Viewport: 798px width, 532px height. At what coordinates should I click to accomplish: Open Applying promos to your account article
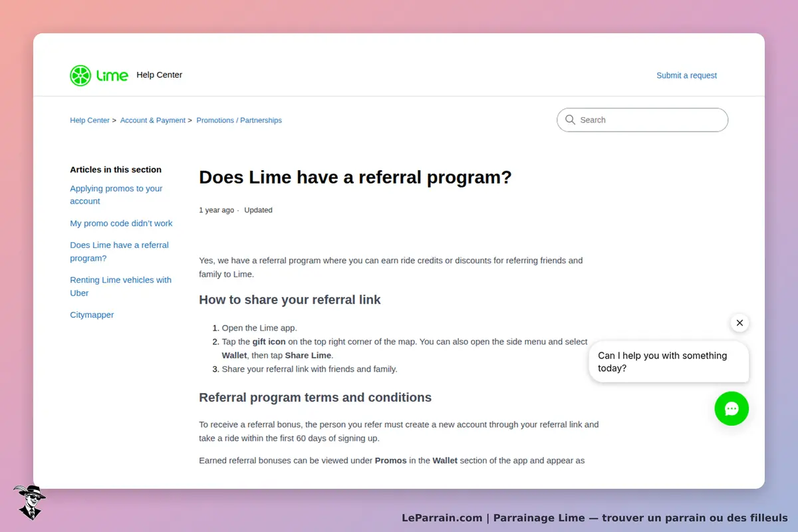pos(116,195)
